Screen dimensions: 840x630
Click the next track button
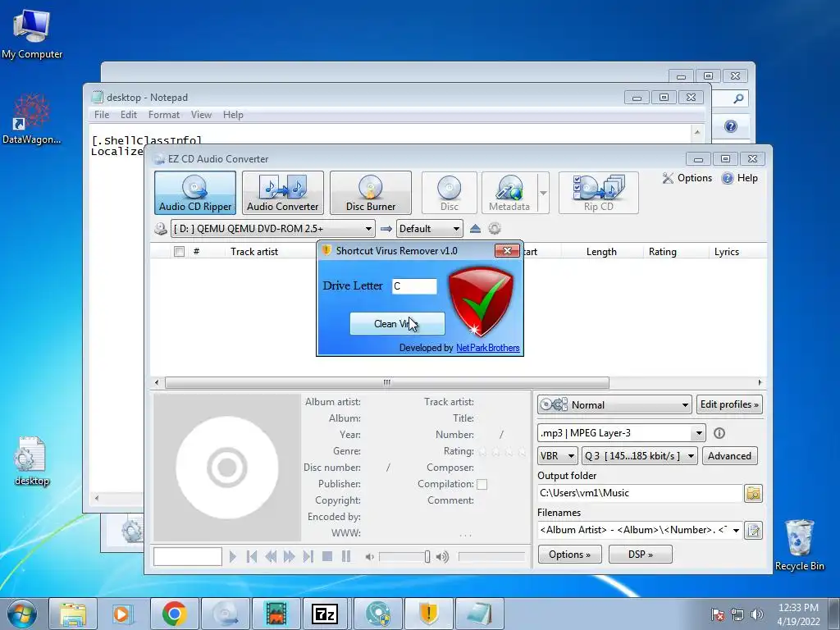[308, 557]
